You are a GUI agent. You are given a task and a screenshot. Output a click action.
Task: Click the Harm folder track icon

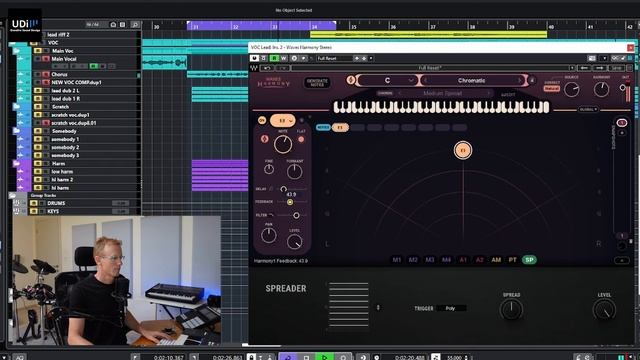click(x=16, y=163)
